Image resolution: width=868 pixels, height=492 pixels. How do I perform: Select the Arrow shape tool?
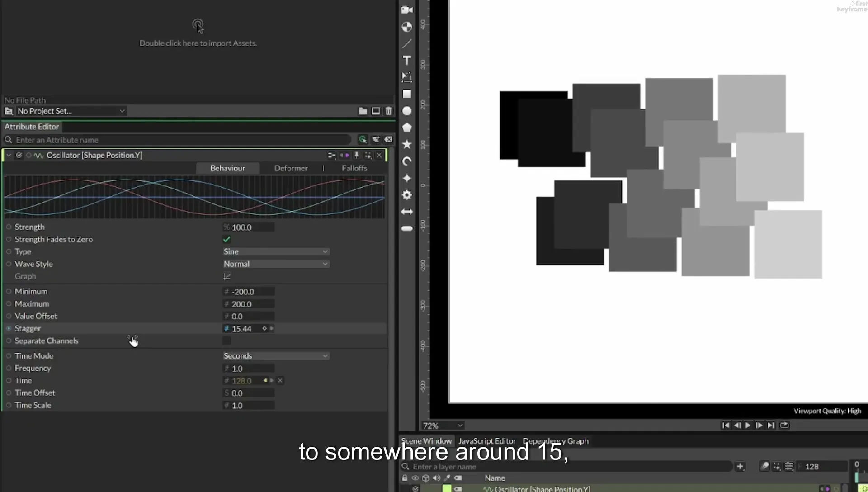pyautogui.click(x=407, y=212)
